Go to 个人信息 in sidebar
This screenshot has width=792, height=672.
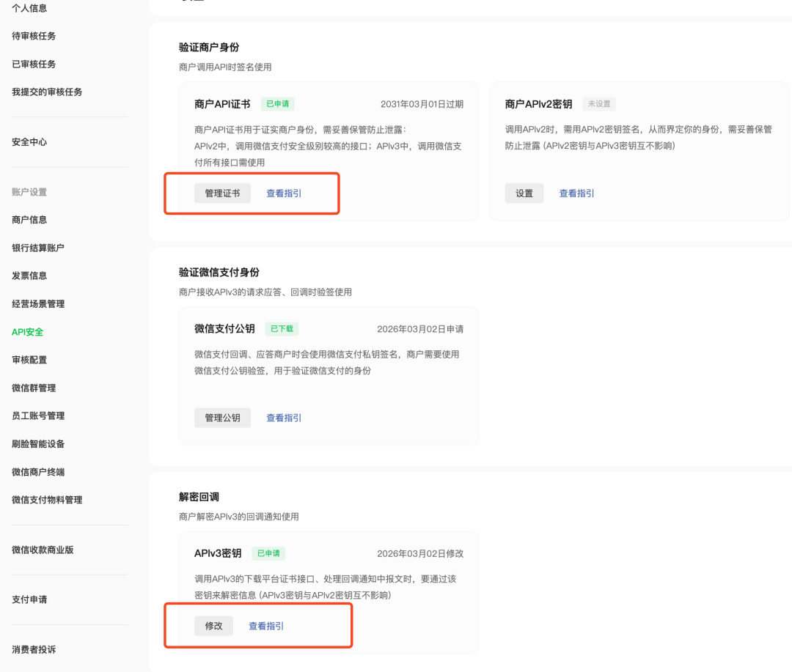[x=29, y=8]
